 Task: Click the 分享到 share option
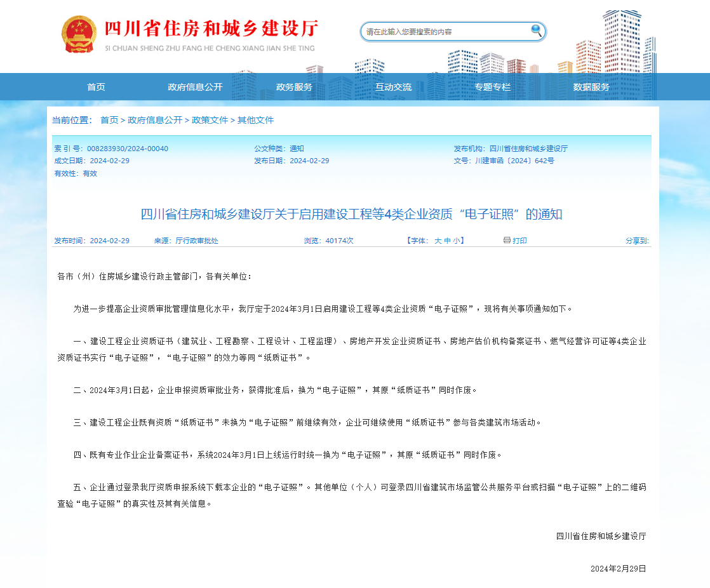click(636, 240)
